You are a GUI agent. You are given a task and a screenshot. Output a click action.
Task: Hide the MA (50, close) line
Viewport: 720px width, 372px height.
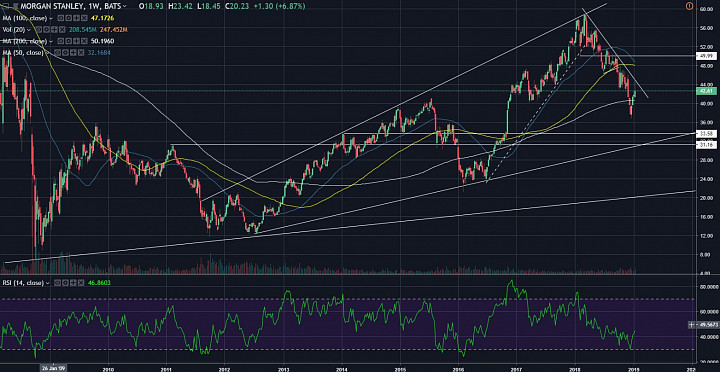pos(57,53)
